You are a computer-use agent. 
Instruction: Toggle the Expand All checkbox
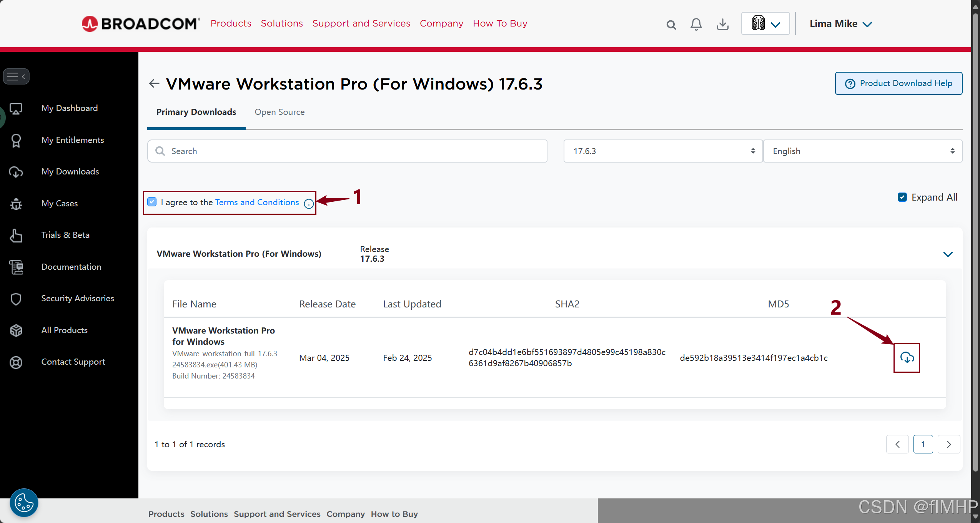tap(902, 197)
